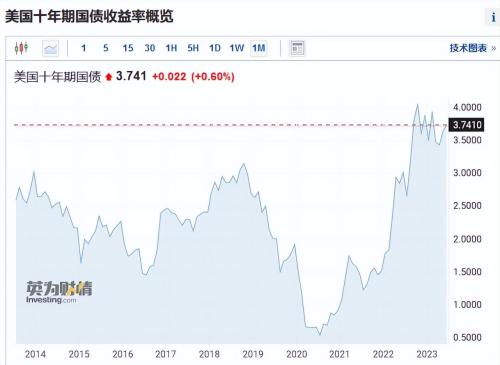Click the 2019 year label
This screenshot has width=500, height=365.
point(253,354)
